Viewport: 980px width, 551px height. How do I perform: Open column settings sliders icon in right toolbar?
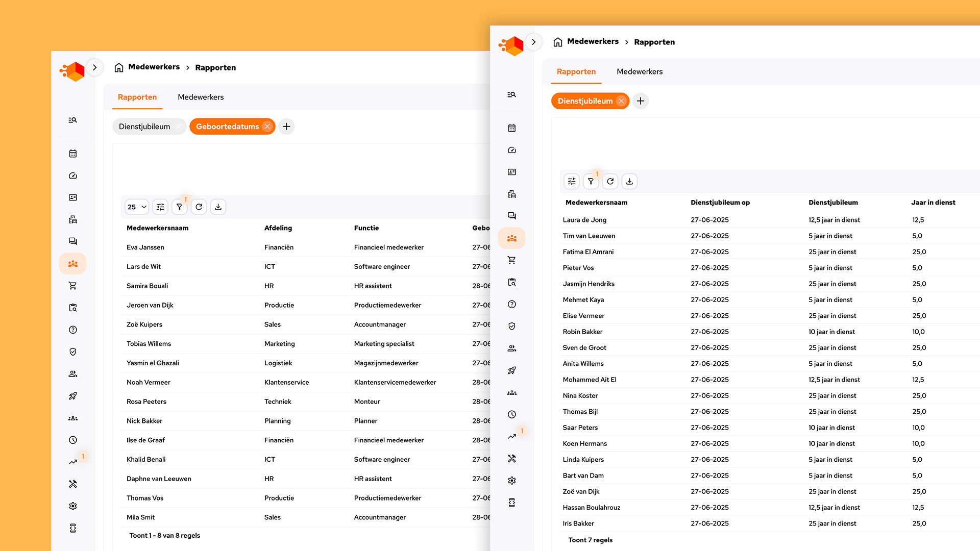(572, 181)
